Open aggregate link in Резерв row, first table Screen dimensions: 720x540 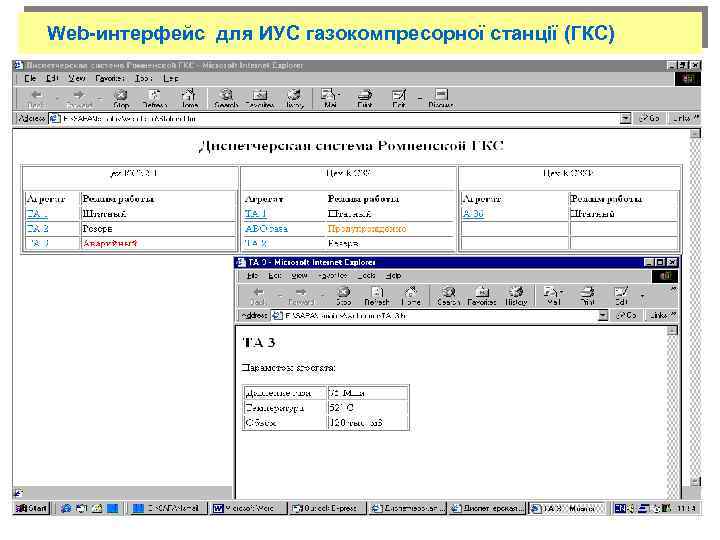coord(37,229)
